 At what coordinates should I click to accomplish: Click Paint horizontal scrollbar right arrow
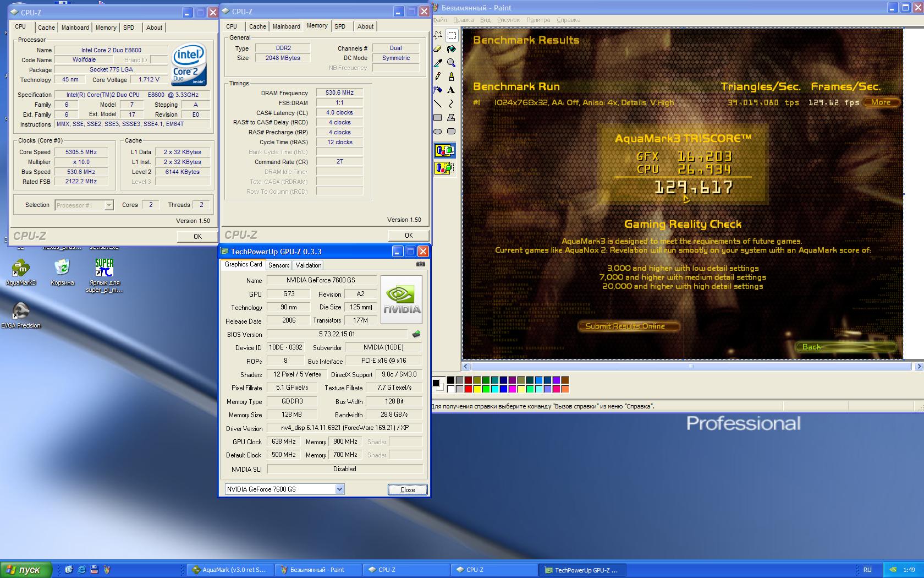point(919,366)
